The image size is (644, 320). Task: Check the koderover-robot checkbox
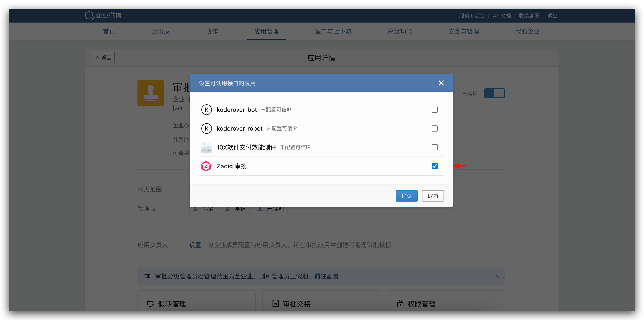point(435,128)
